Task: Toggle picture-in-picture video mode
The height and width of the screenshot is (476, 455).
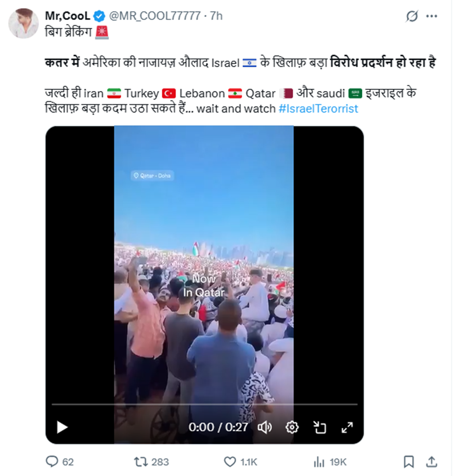Action: click(320, 427)
